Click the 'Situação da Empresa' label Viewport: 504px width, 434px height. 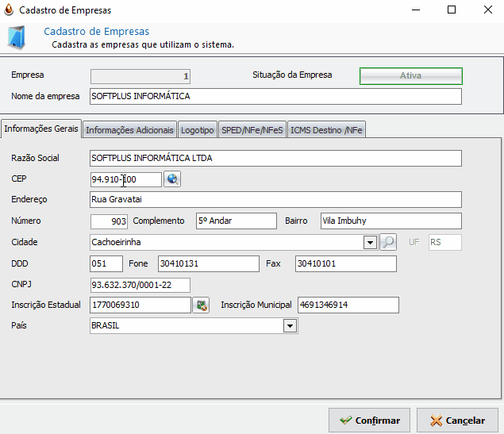(x=292, y=75)
